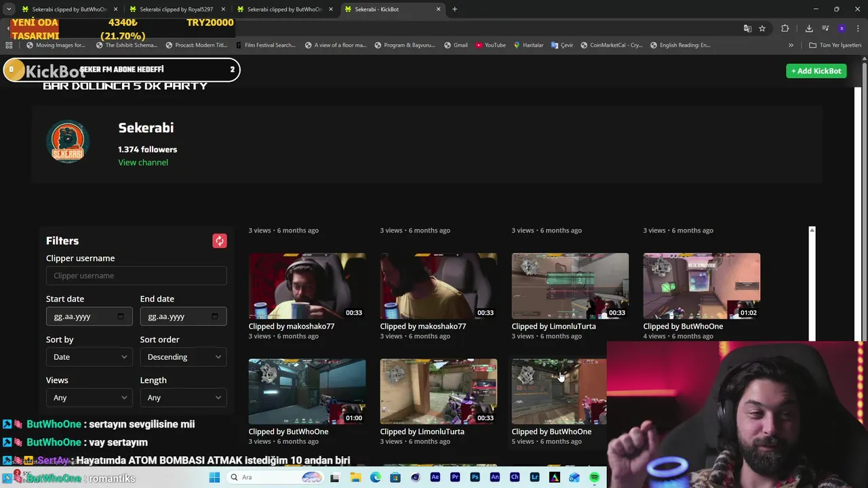Open Spotify from the taskbar
This screenshot has height=488, width=868.
pyautogui.click(x=594, y=477)
